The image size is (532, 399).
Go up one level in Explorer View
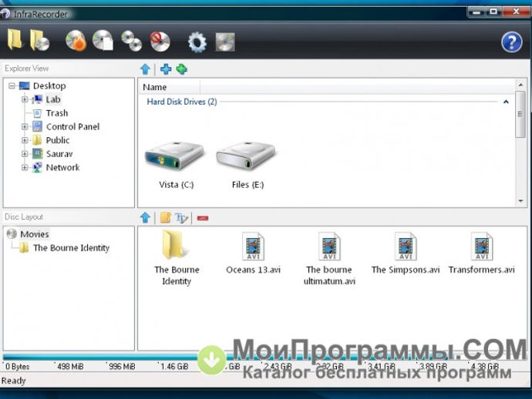pyautogui.click(x=145, y=69)
